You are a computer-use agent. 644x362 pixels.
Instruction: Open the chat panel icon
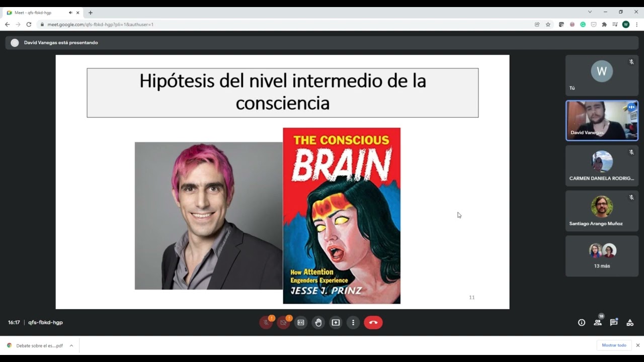click(x=614, y=323)
